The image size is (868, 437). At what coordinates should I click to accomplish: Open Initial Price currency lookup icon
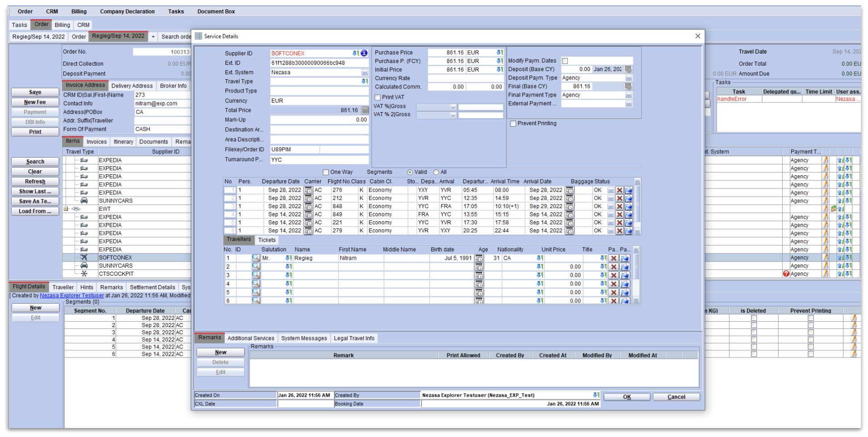click(500, 70)
